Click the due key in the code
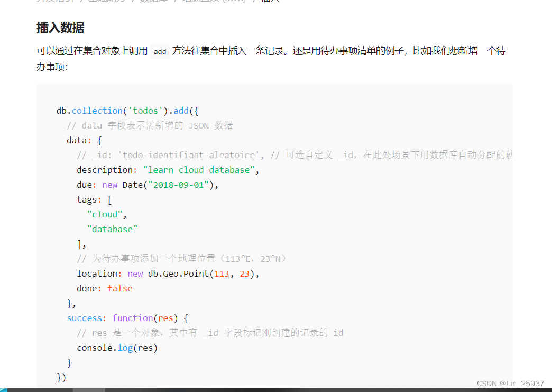The image size is (552, 392). click(84, 185)
